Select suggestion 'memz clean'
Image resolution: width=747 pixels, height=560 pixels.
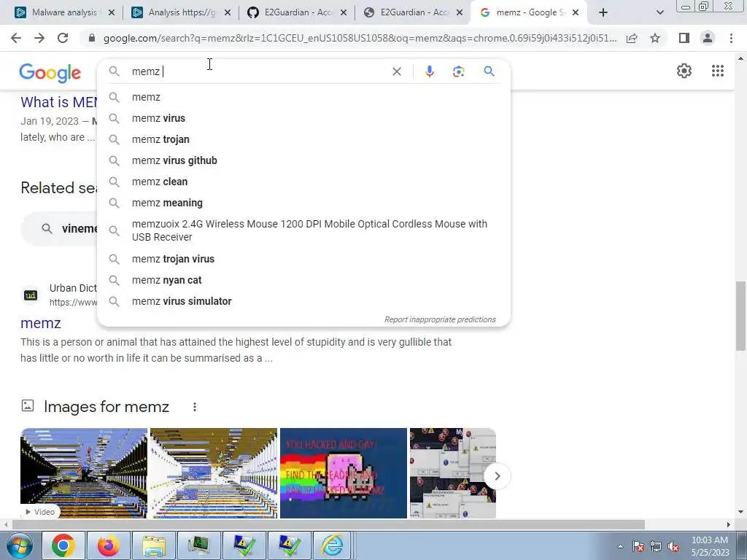[x=303, y=182]
